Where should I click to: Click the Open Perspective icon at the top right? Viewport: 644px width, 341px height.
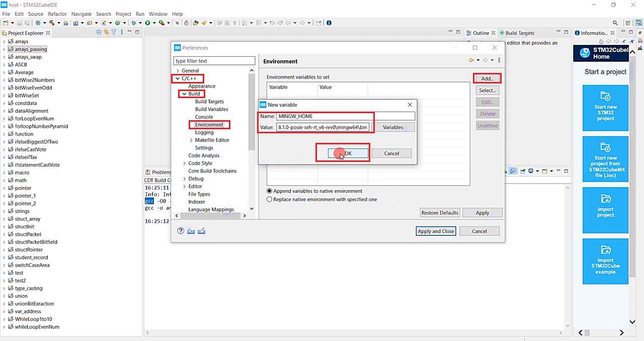click(x=628, y=23)
